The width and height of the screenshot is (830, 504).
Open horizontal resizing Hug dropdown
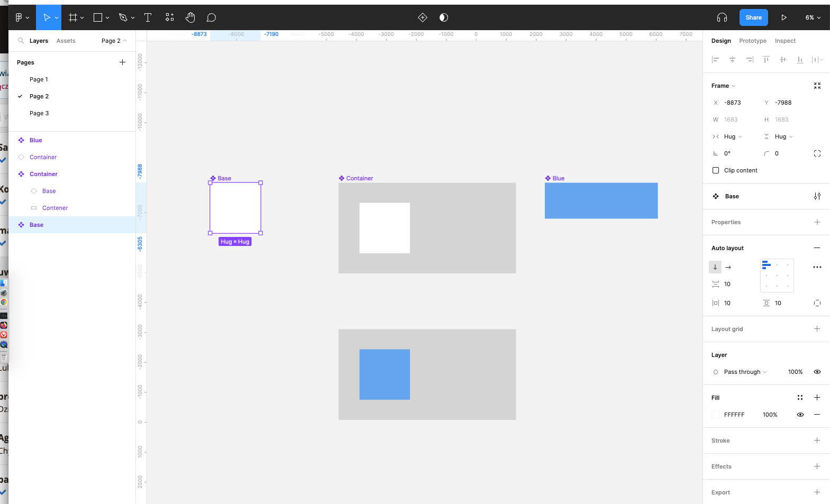[x=733, y=136]
